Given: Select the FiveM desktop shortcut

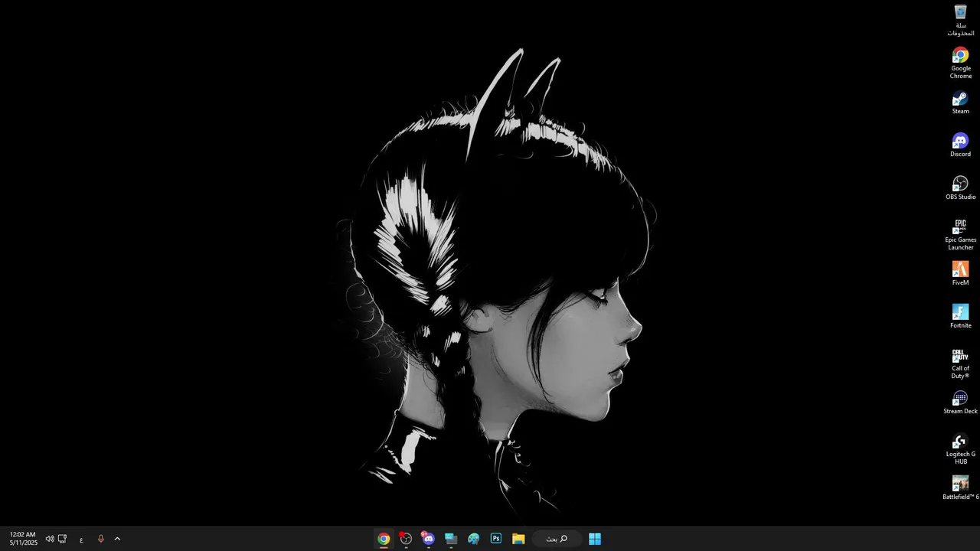Looking at the screenshot, I should pos(960,274).
